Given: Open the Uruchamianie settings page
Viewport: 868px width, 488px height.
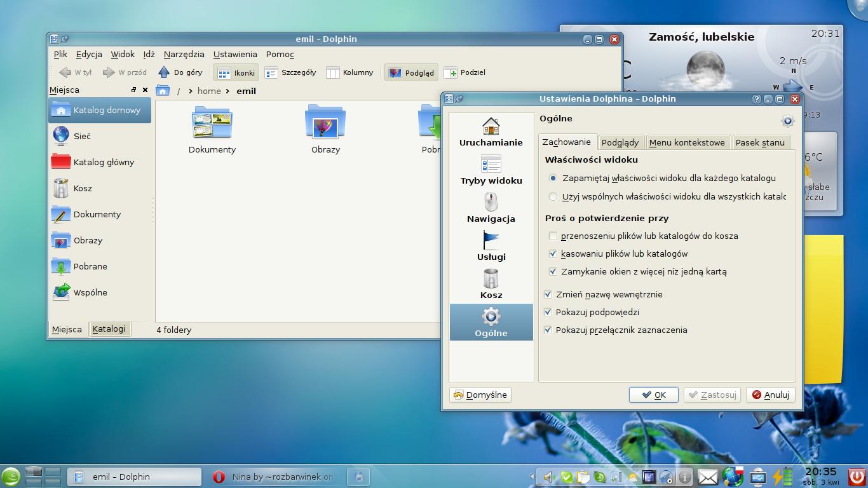Looking at the screenshot, I should [x=491, y=132].
